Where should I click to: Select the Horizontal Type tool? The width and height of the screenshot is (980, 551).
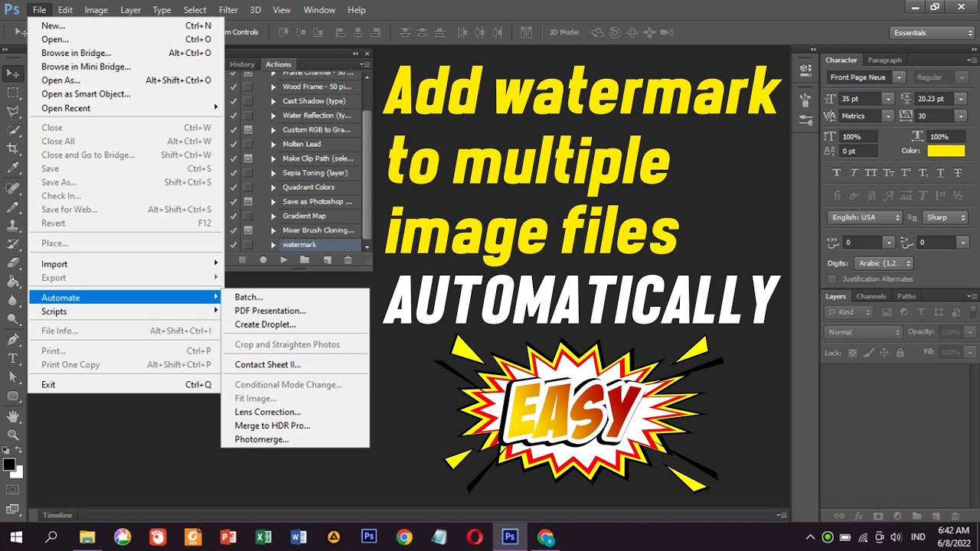pos(13,358)
